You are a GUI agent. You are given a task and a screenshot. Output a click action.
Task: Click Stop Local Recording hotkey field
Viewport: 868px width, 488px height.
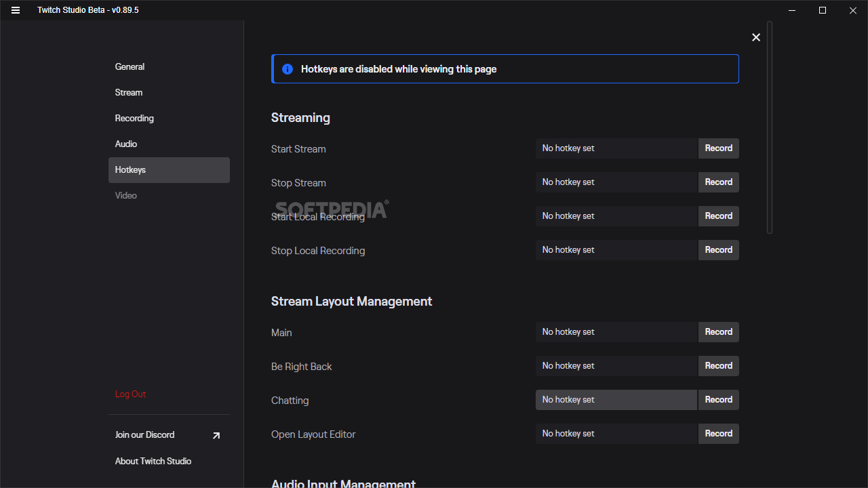[616, 250]
